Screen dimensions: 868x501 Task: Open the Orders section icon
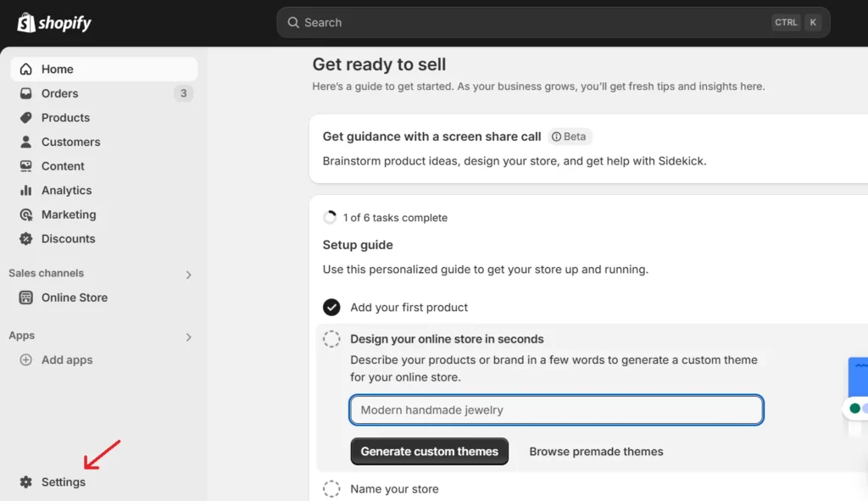pos(26,93)
